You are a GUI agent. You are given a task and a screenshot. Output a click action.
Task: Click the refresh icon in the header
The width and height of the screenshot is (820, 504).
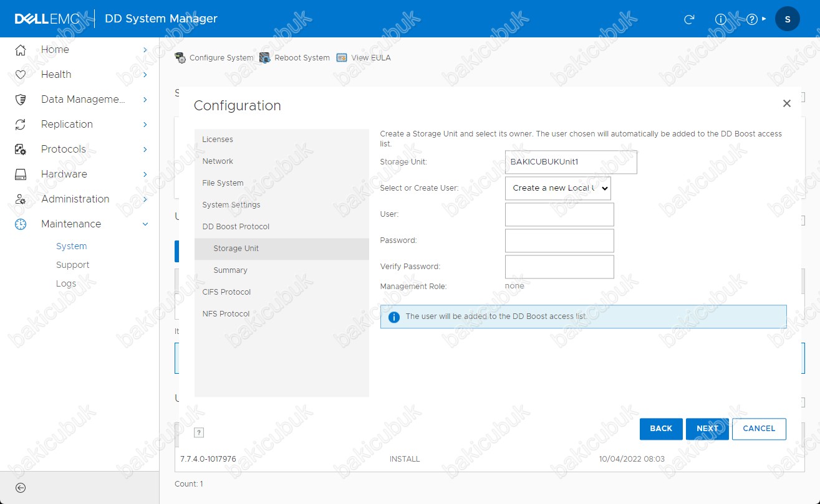click(x=689, y=19)
